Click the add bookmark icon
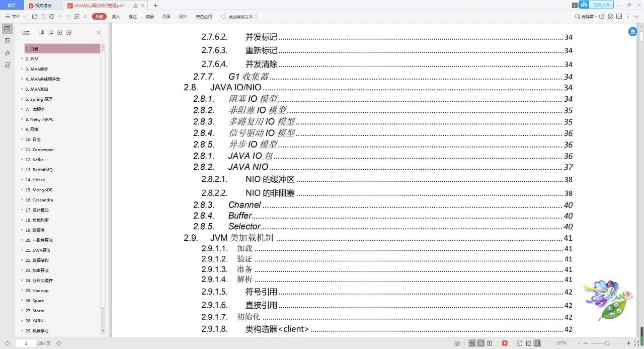The image size is (644, 349). 60,33
